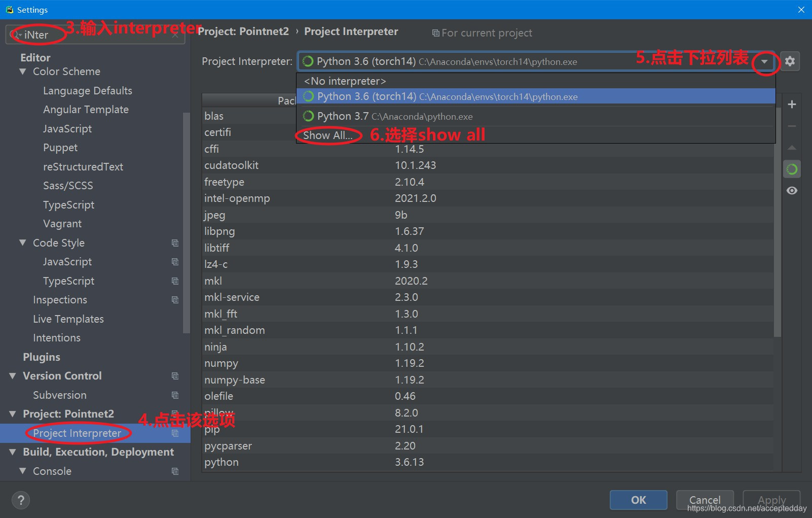Image resolution: width=812 pixels, height=518 pixels.
Task: Open Live Templates settings
Action: pyautogui.click(x=68, y=319)
